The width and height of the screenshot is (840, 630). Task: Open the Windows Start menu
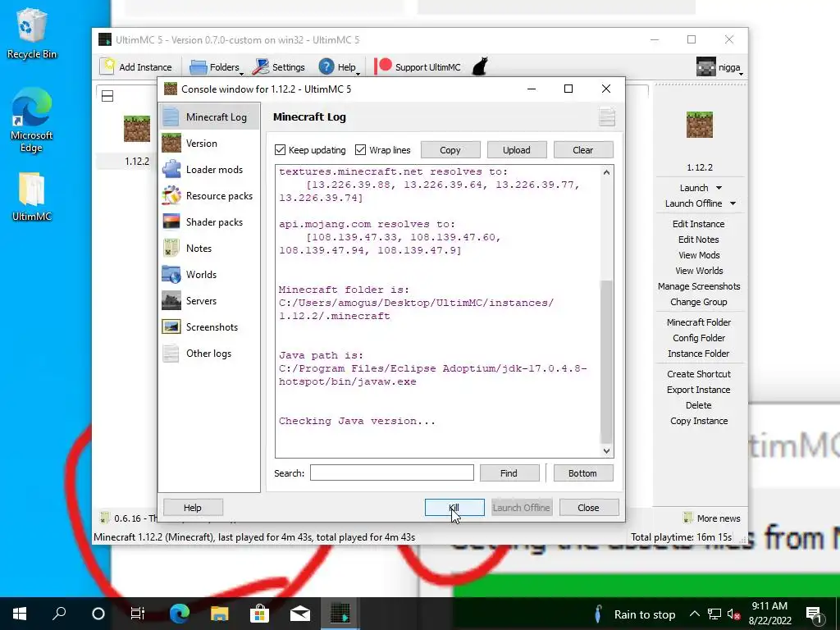pos(20,614)
